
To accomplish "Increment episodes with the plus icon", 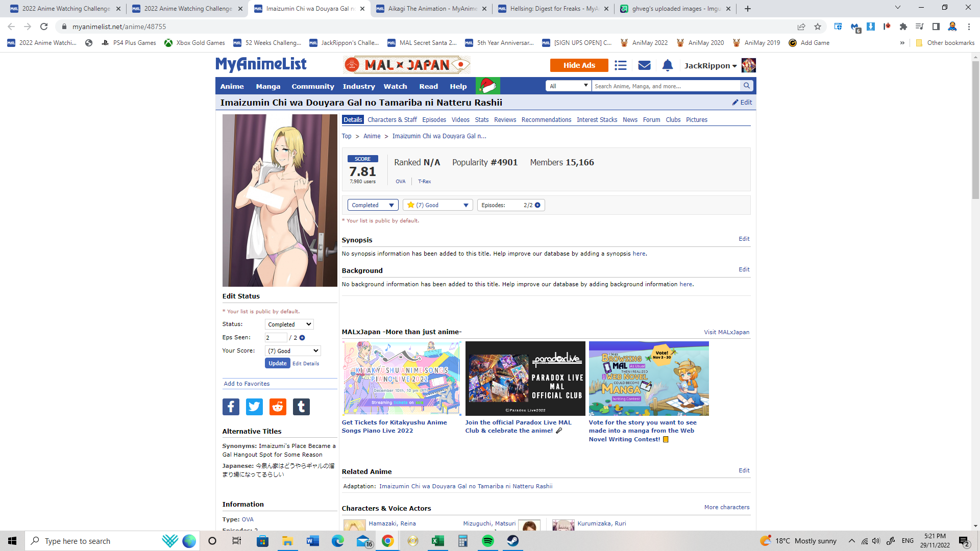I will 537,205.
